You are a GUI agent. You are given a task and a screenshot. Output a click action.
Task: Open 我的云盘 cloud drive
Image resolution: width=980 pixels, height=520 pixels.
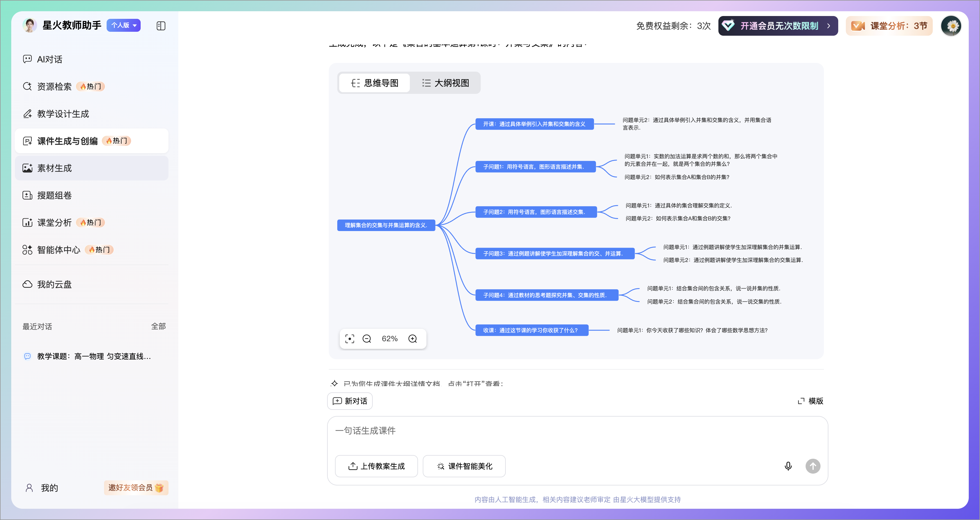point(54,284)
